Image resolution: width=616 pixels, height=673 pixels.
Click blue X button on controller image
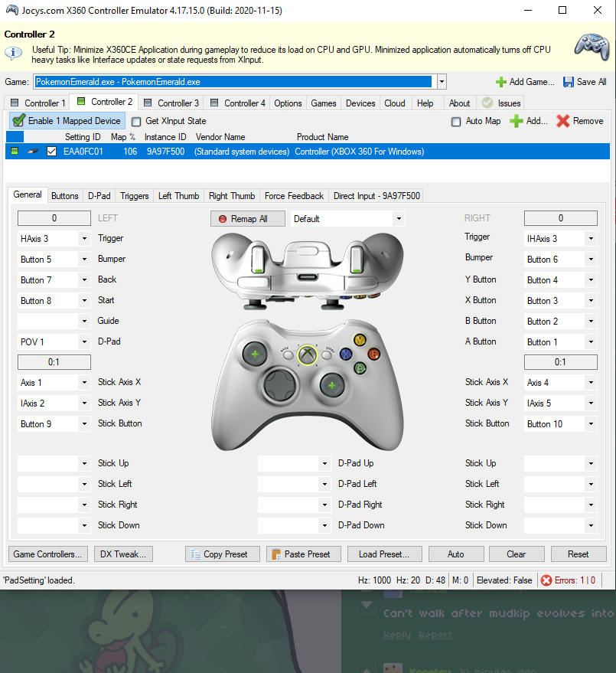(x=346, y=354)
